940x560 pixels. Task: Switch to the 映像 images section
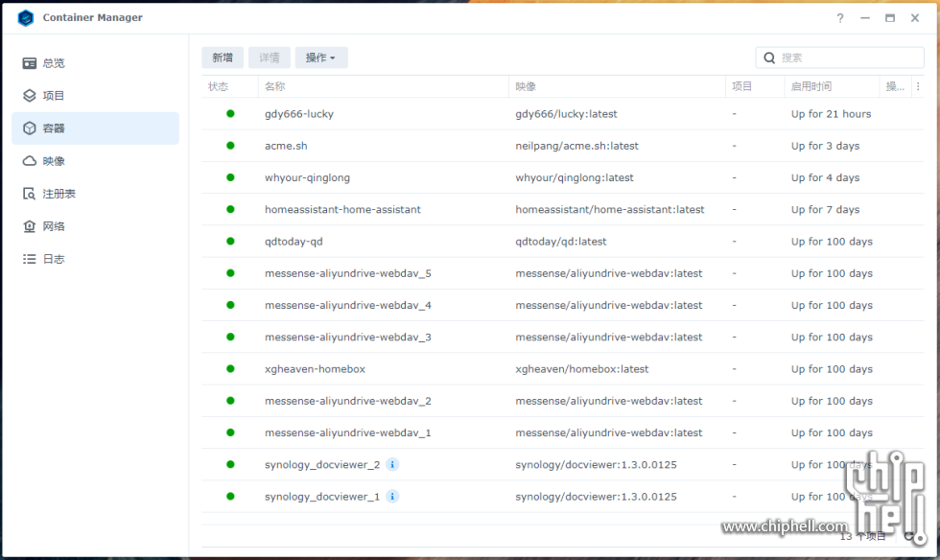pos(95,161)
